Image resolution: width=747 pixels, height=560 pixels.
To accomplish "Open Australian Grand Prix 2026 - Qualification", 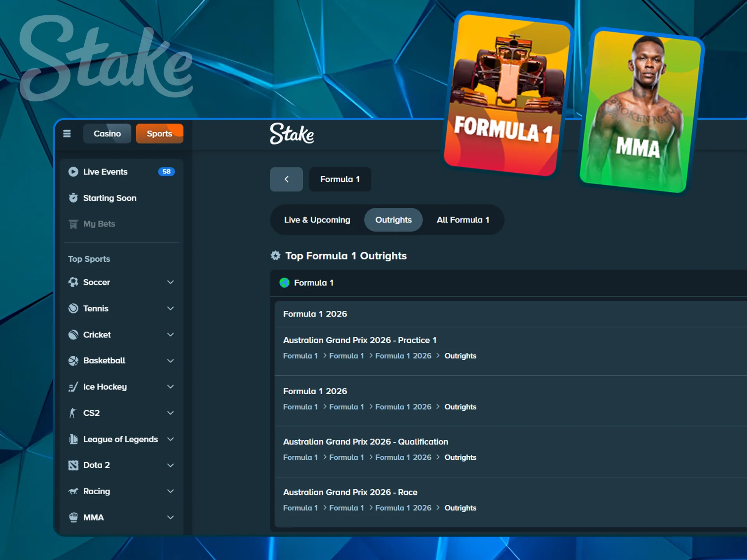I will 366,442.
